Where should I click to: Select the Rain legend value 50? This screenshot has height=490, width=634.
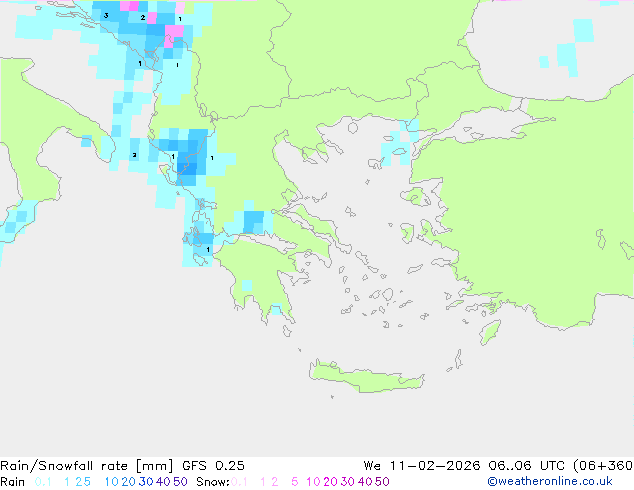(180, 482)
